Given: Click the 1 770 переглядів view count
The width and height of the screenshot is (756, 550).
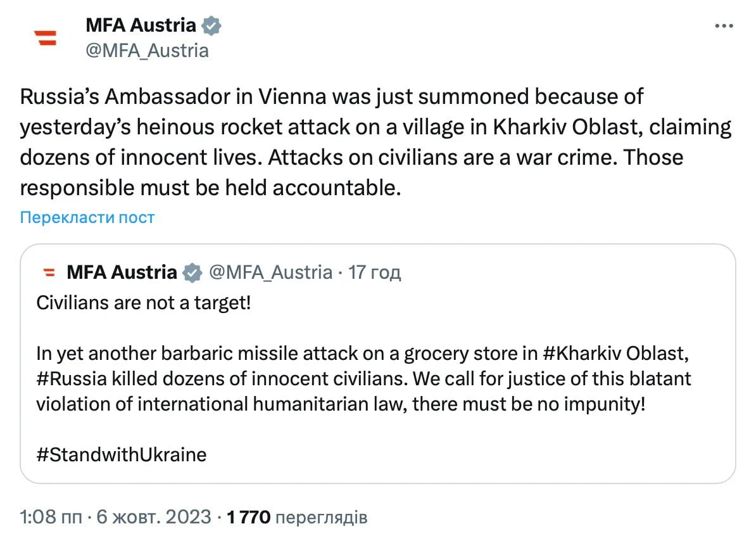Looking at the screenshot, I should [297, 517].
